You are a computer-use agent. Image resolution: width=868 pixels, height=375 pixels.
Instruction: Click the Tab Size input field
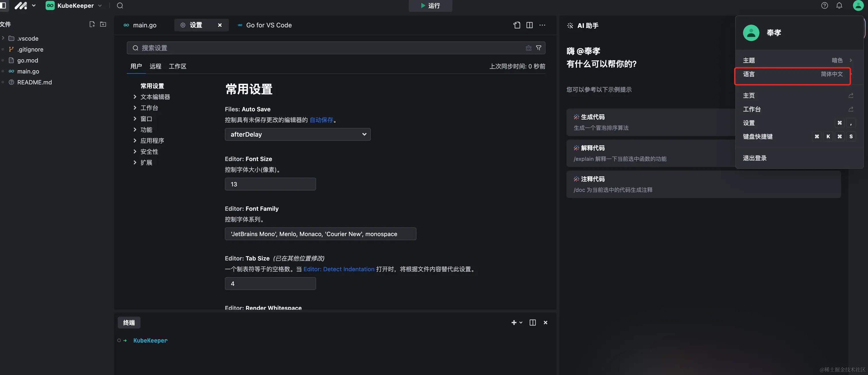[x=270, y=284]
